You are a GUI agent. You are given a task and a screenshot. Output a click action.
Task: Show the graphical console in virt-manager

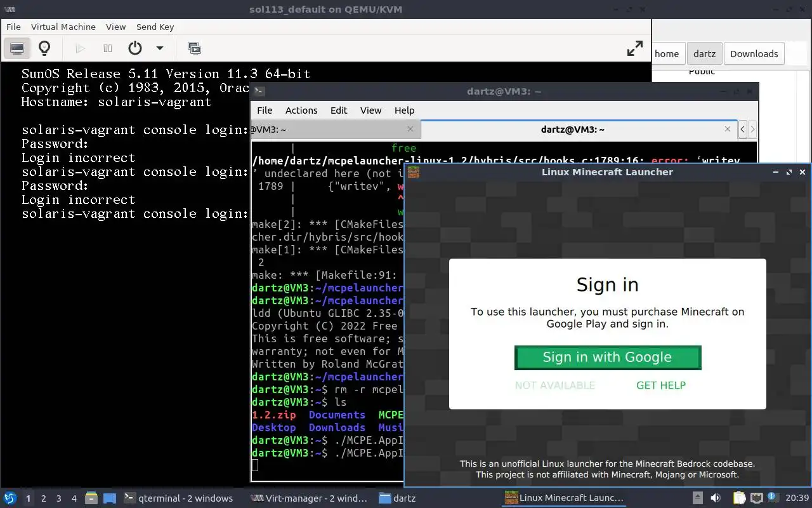click(17, 48)
